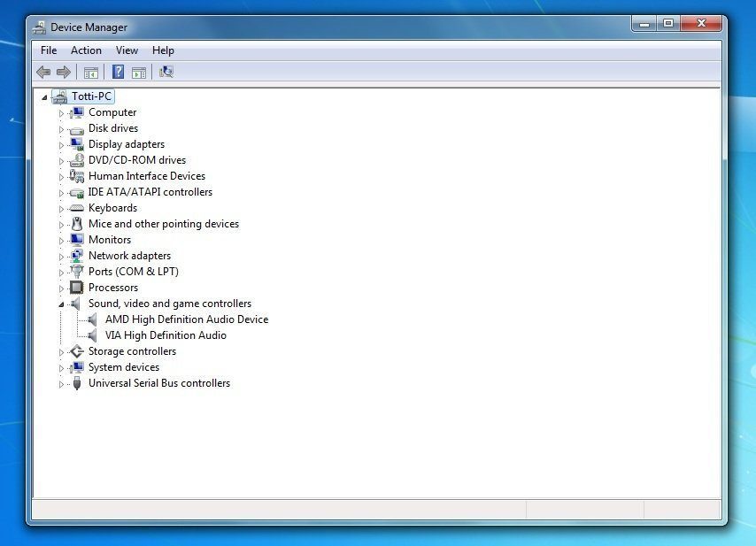Open the Action menu
Screen dimensions: 756x546
[86, 50]
